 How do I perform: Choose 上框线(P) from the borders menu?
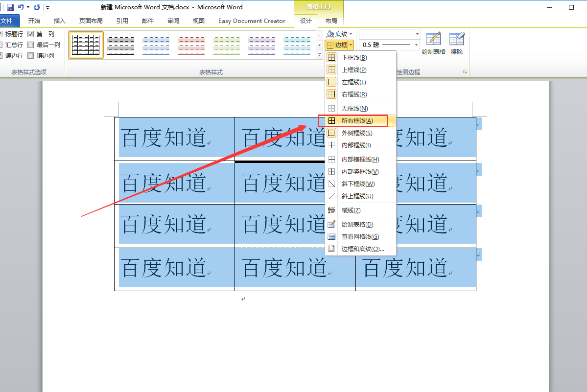[x=360, y=70]
